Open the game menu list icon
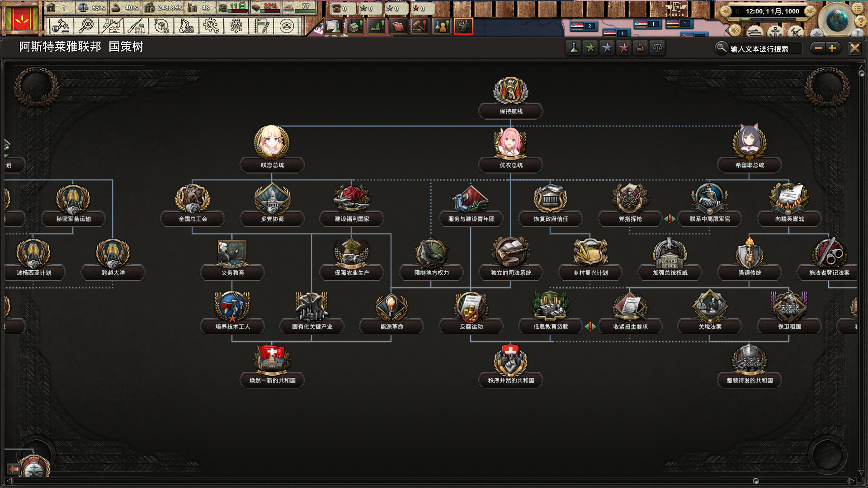This screenshot has width=868, height=488. [x=858, y=8]
